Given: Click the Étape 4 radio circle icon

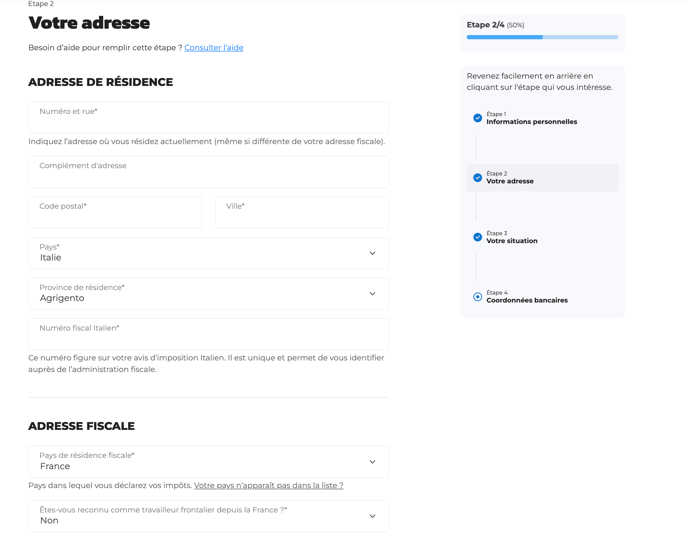Looking at the screenshot, I should (477, 297).
